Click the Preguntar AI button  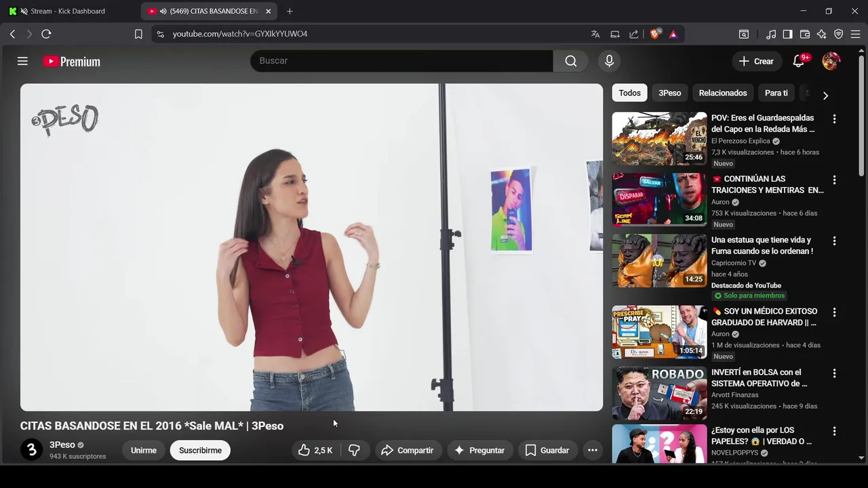tap(479, 450)
